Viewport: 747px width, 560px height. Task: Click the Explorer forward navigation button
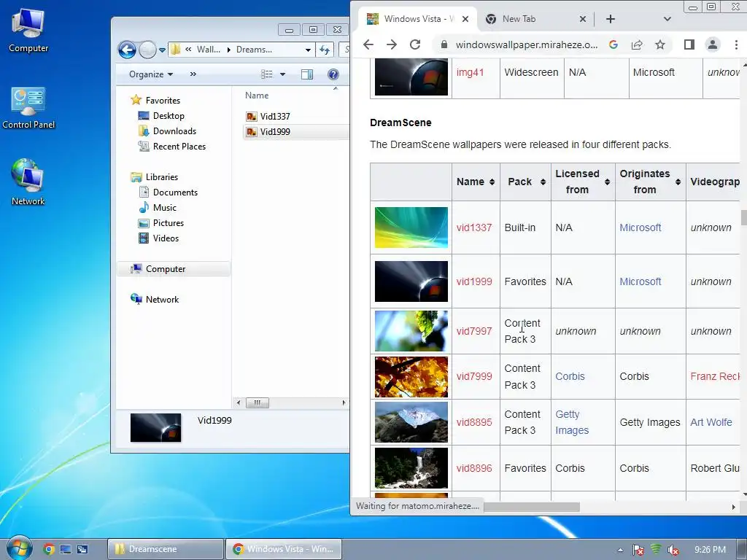point(147,50)
